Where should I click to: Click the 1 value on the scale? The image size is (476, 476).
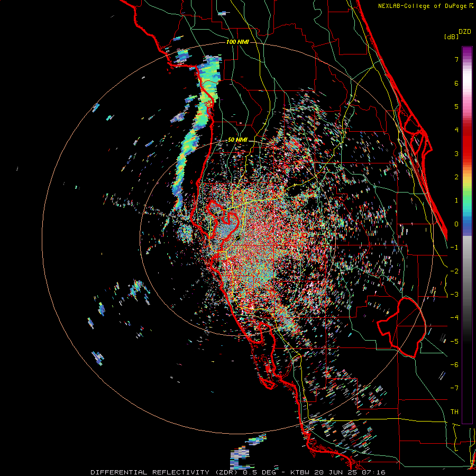pos(456,200)
